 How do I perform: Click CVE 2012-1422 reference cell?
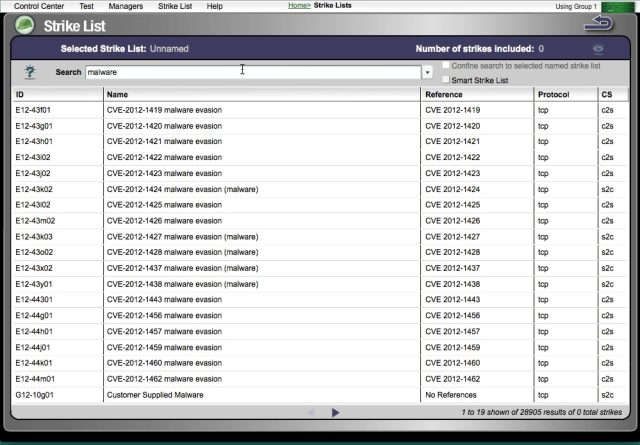click(453, 158)
